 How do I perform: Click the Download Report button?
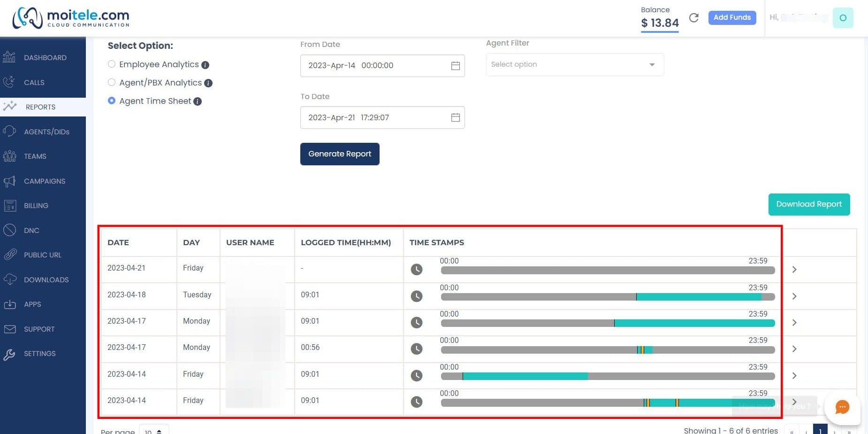point(809,204)
